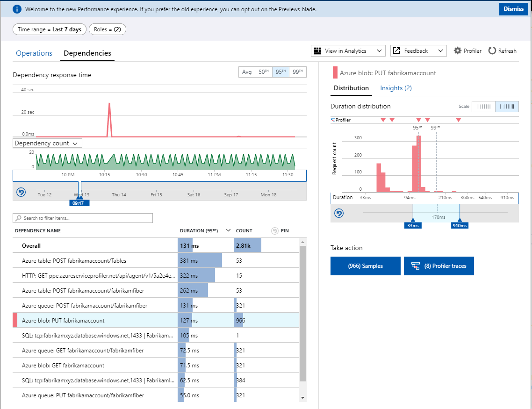532x409 pixels.
Task: Open the (966) Samples button
Action: [365, 266]
